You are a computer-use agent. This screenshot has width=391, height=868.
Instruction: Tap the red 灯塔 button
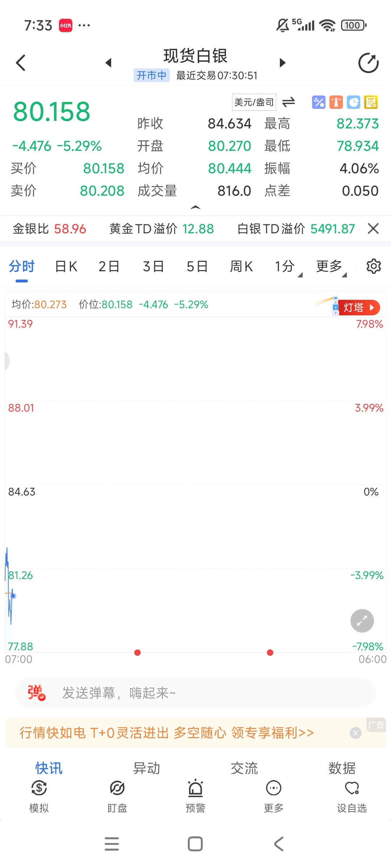359,308
